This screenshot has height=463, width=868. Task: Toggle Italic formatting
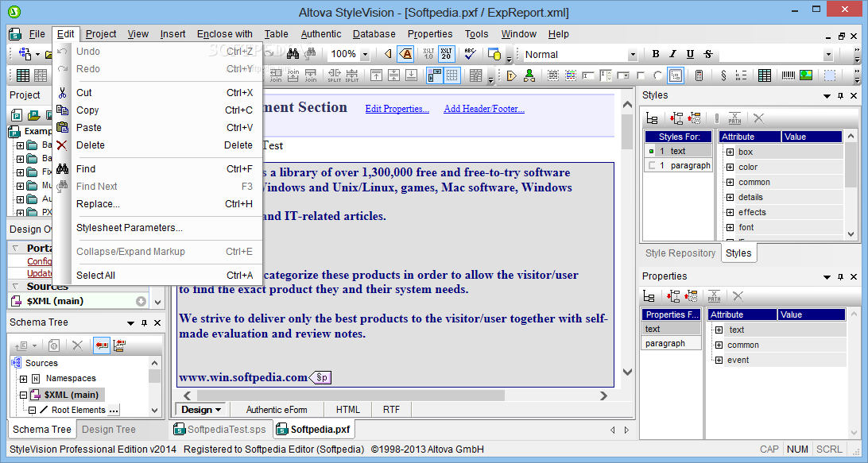[x=672, y=54]
